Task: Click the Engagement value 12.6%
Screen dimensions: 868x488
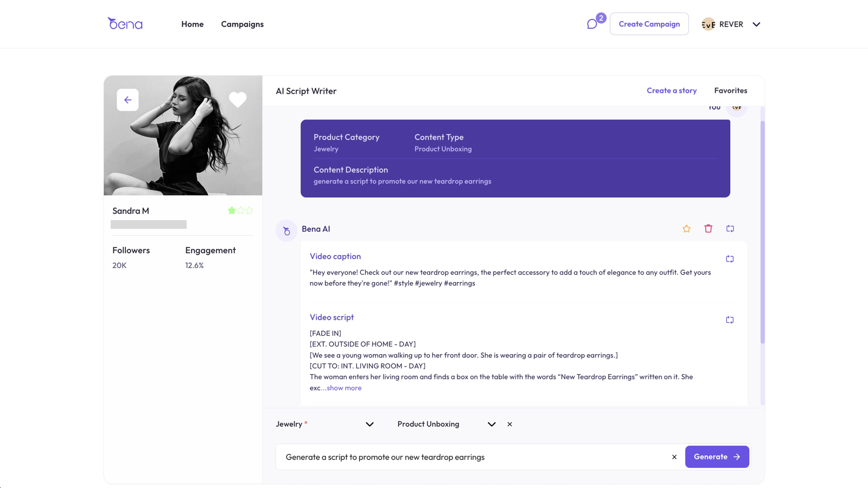Action: click(194, 265)
